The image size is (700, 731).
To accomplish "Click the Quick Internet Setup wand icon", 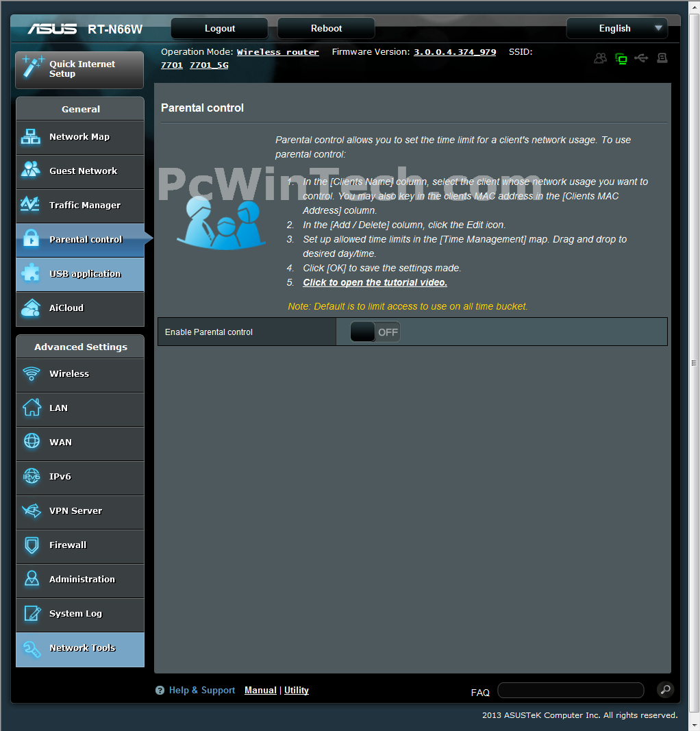I will (33, 66).
